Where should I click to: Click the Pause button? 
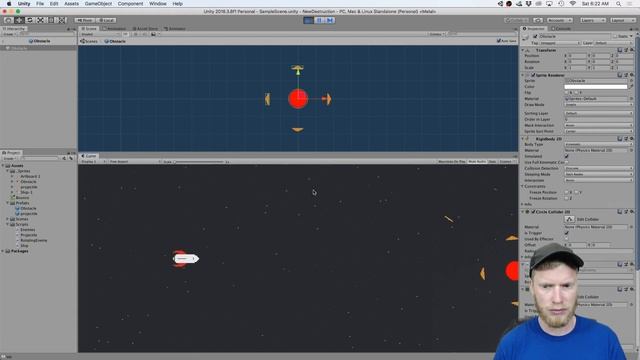[319, 20]
